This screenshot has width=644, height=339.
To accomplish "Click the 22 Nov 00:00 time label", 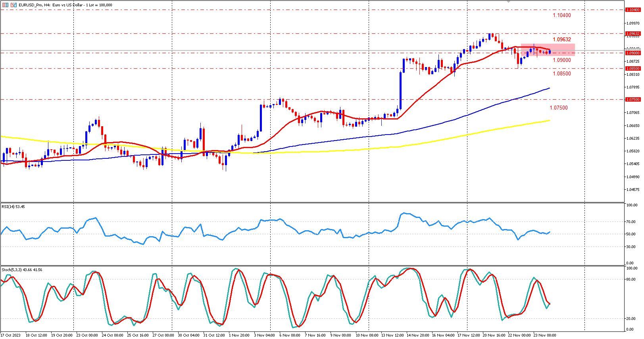I will [x=520, y=335].
